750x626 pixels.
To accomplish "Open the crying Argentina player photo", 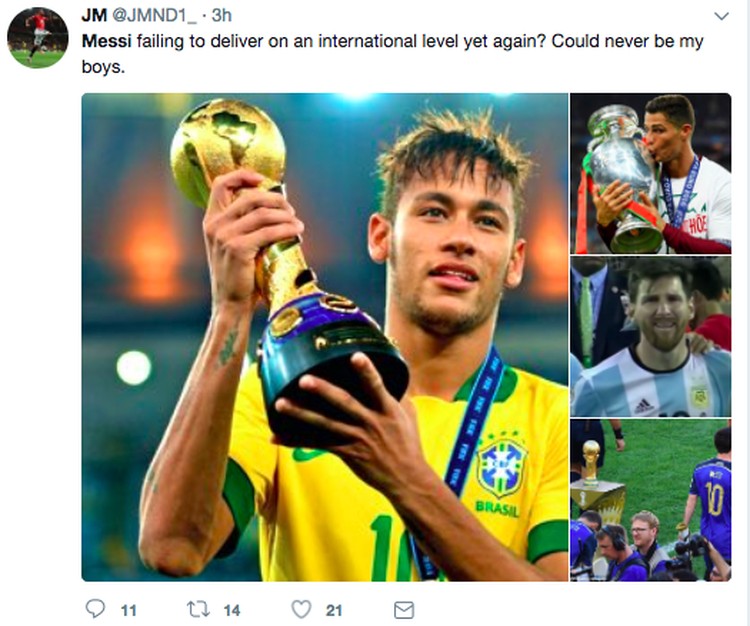I will pos(651,337).
